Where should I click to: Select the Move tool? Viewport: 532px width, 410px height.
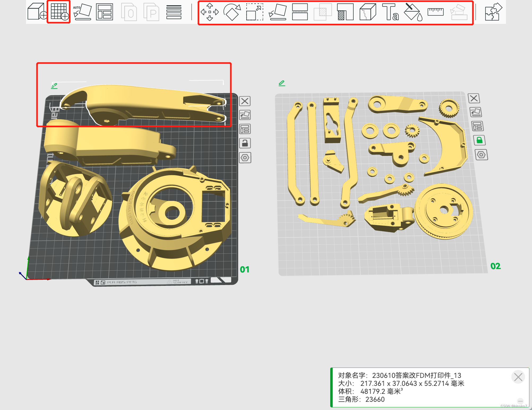(210, 12)
